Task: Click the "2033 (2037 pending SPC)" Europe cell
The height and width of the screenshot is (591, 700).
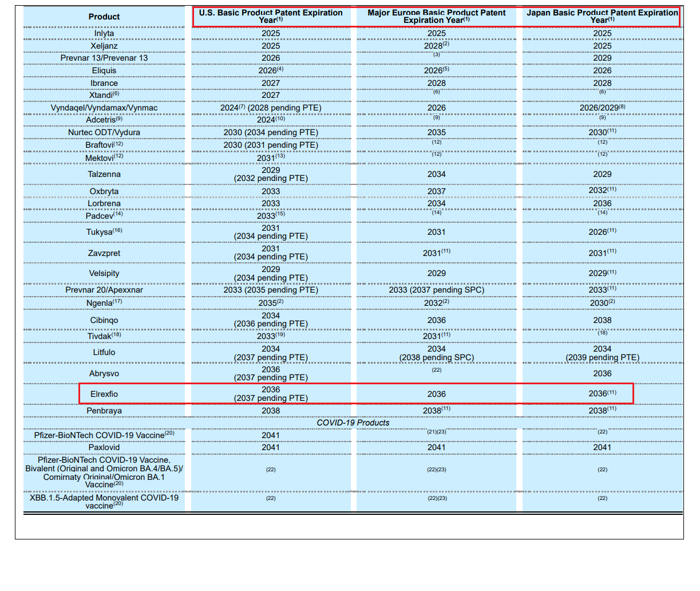Action: coord(436,290)
